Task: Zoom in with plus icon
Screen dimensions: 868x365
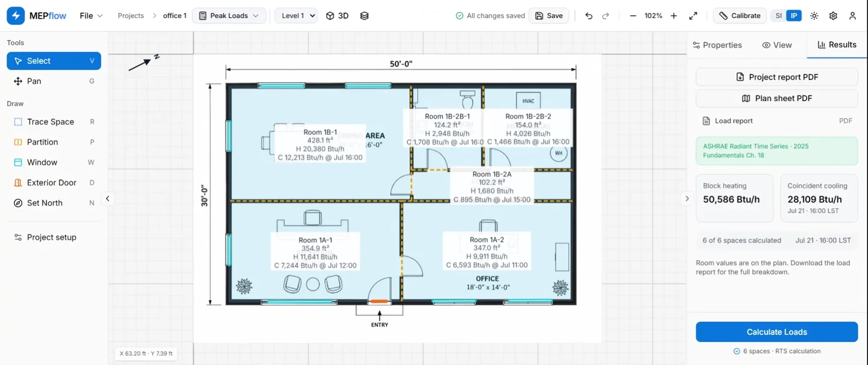Action: tap(674, 16)
